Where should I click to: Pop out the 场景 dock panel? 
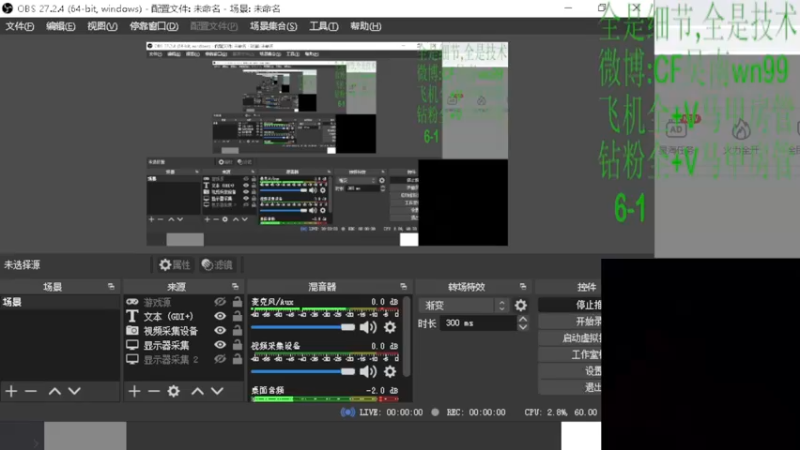point(111,287)
